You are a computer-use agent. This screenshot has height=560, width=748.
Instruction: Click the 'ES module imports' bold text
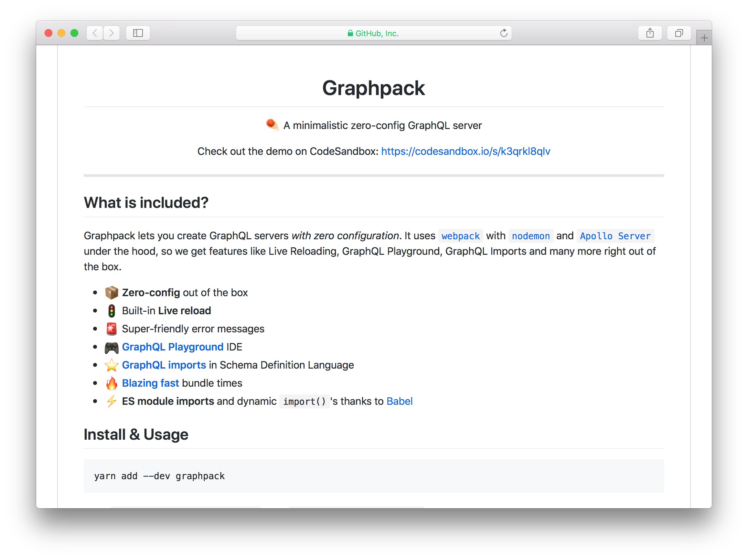click(x=168, y=401)
